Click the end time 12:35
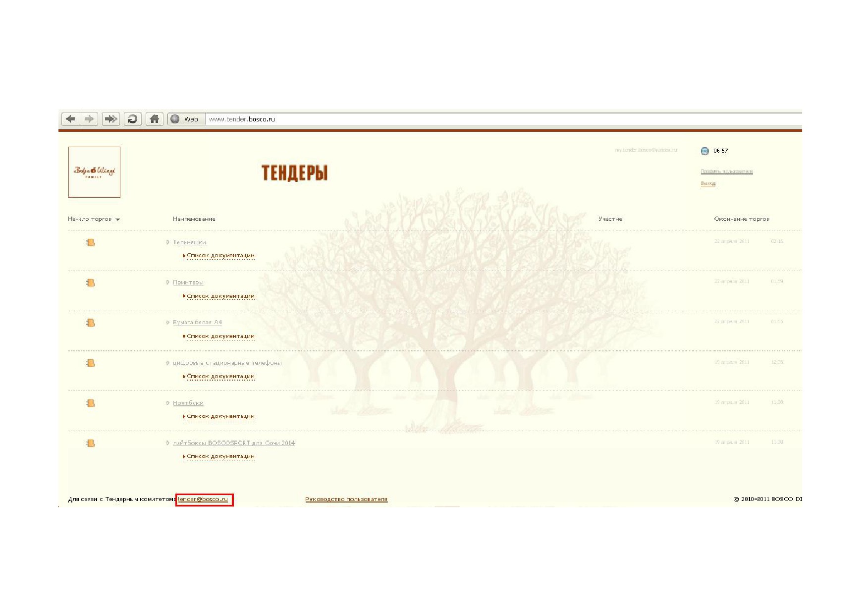The width and height of the screenshot is (868, 614). pos(777,362)
